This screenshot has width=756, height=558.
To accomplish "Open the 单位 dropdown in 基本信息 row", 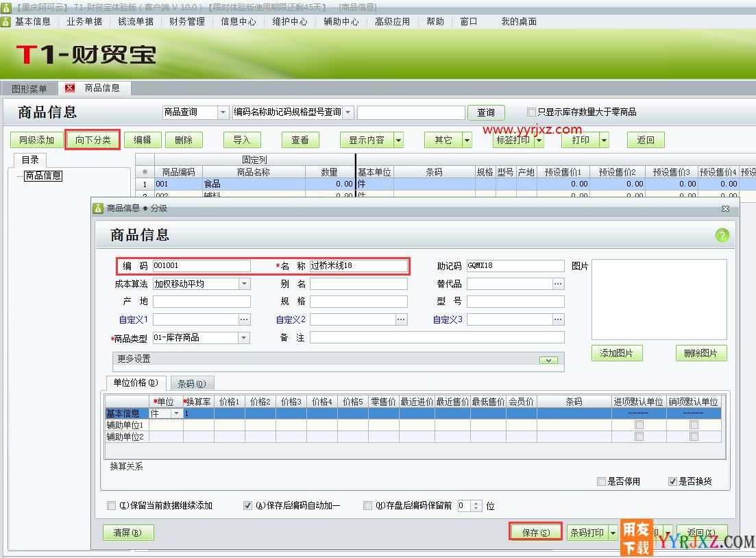I will (176, 413).
